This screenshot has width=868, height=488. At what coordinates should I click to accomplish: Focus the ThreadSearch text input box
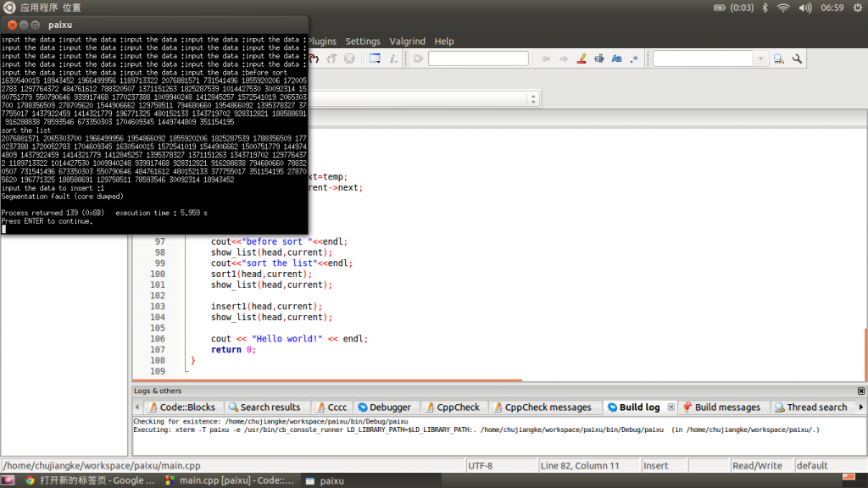pyautogui.click(x=703, y=58)
